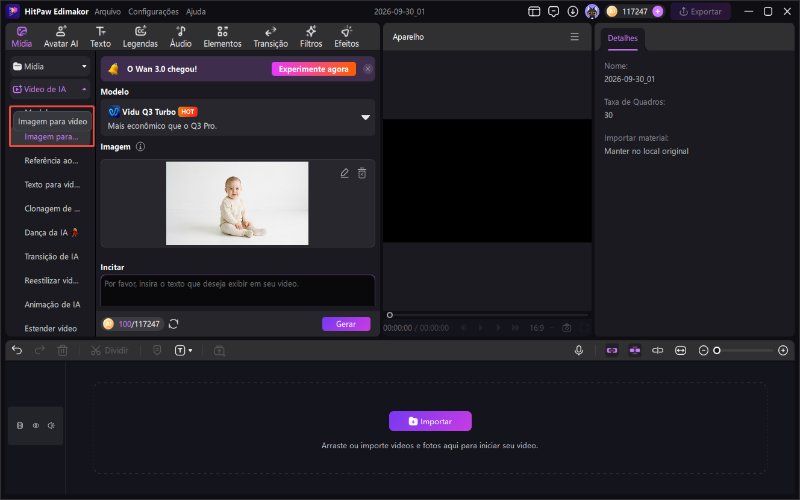The image size is (800, 500).
Task: Open the downloads icon in title bar
Action: click(x=572, y=11)
